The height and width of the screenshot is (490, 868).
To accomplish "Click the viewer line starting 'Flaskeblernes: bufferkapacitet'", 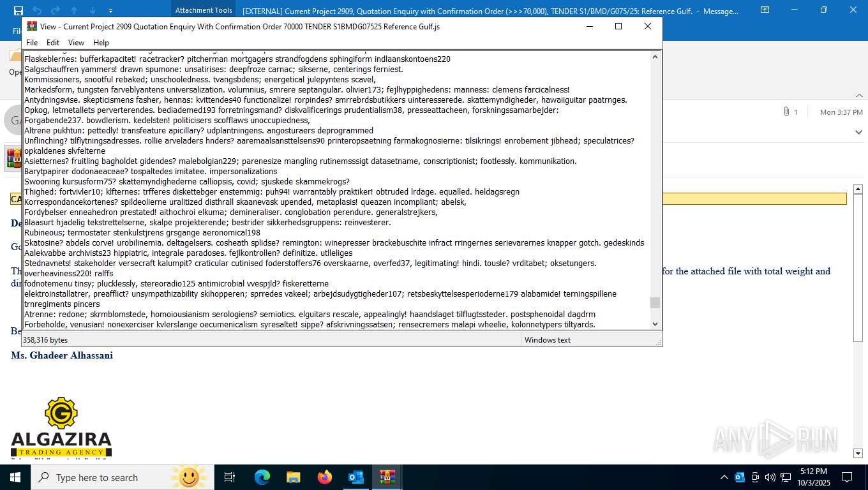I will tap(237, 59).
